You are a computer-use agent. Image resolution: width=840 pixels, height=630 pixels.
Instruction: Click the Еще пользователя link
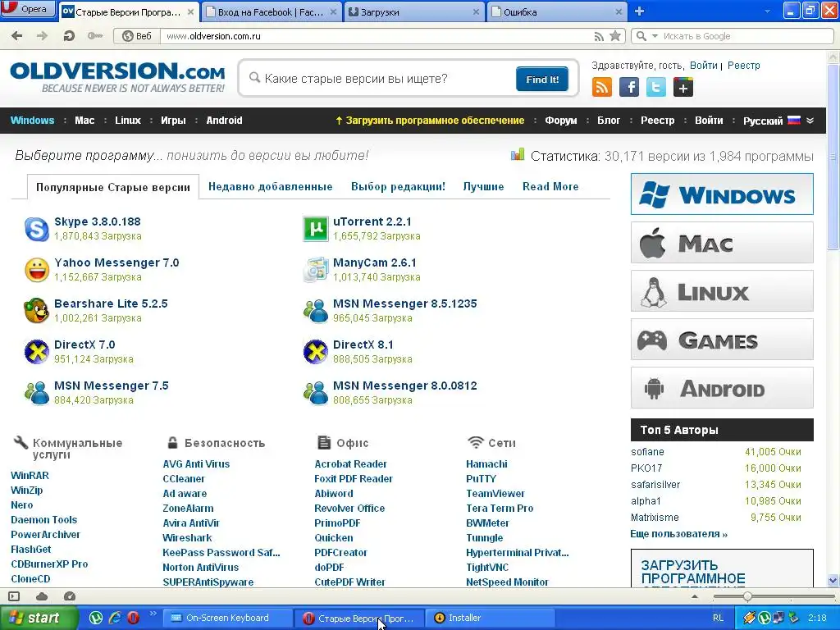pyautogui.click(x=678, y=534)
